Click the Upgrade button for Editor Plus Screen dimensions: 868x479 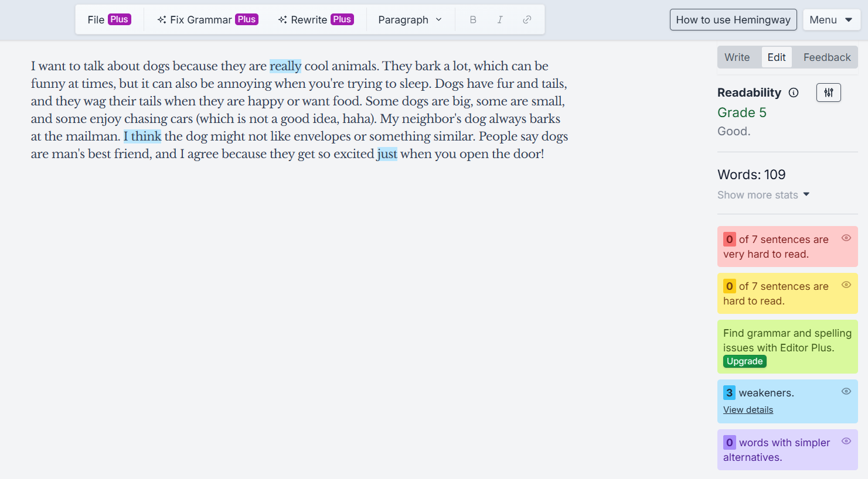[x=744, y=361]
